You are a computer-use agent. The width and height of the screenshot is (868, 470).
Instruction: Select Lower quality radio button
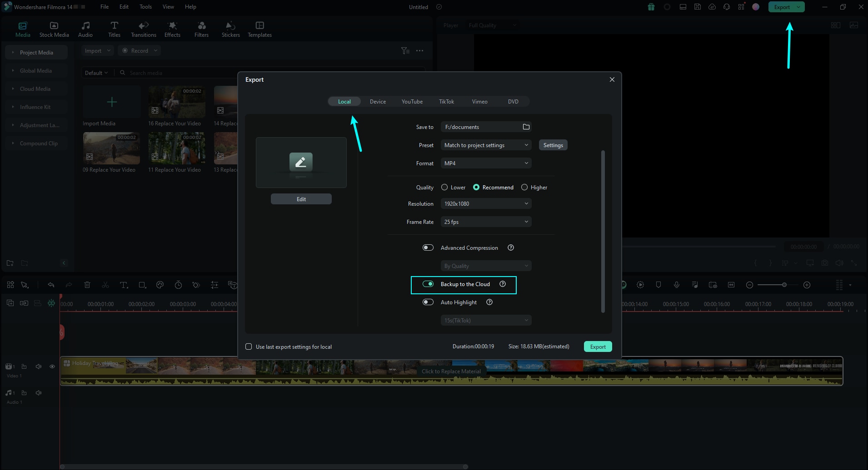pyautogui.click(x=444, y=187)
